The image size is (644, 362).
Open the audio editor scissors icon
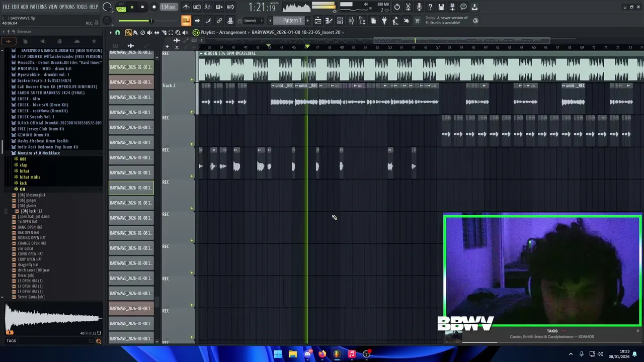click(408, 7)
